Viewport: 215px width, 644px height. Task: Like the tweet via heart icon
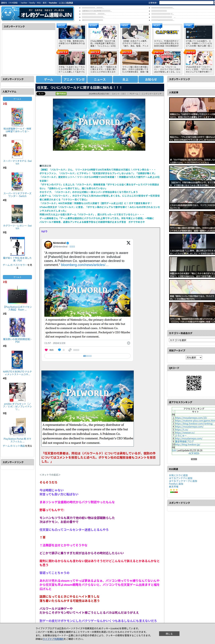point(46,350)
